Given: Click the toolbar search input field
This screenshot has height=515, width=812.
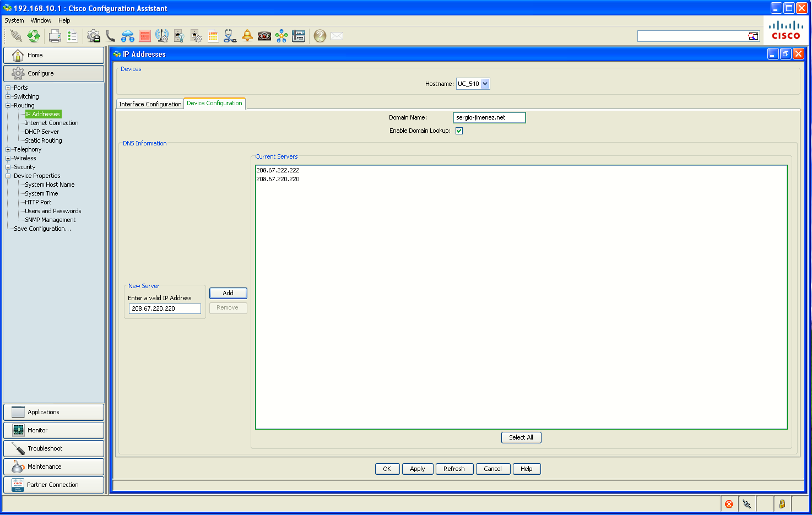Looking at the screenshot, I should click(x=692, y=36).
